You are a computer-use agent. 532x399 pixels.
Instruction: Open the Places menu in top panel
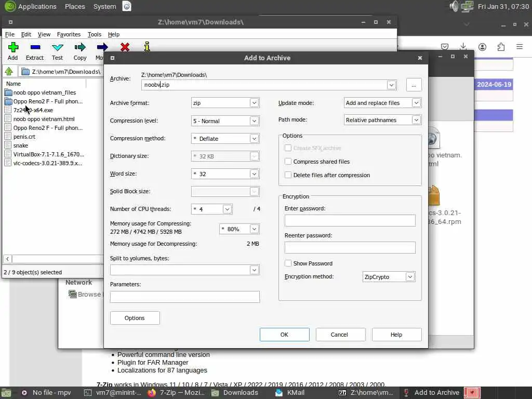75,6
